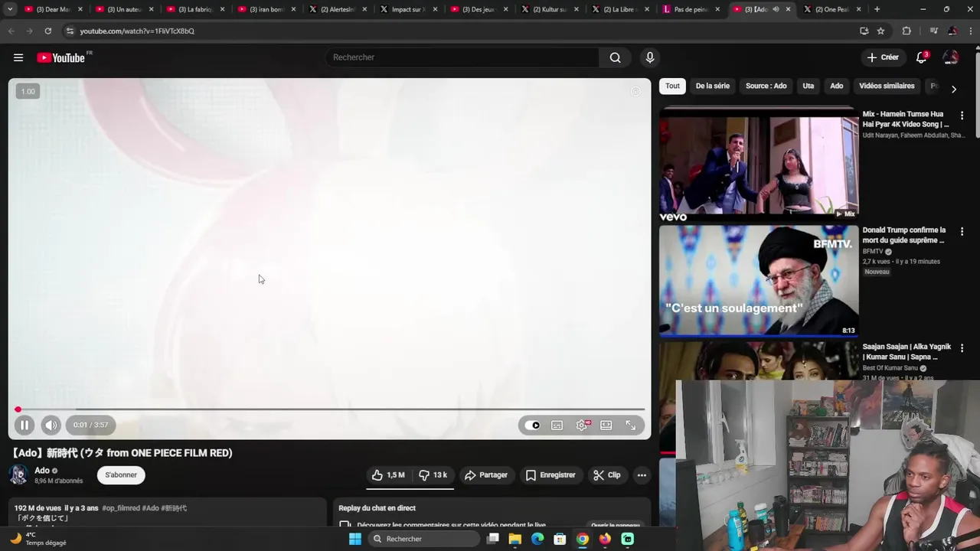Viewport: 980px width, 551px height.
Task: Select the Ado filter chip
Action: (x=837, y=86)
